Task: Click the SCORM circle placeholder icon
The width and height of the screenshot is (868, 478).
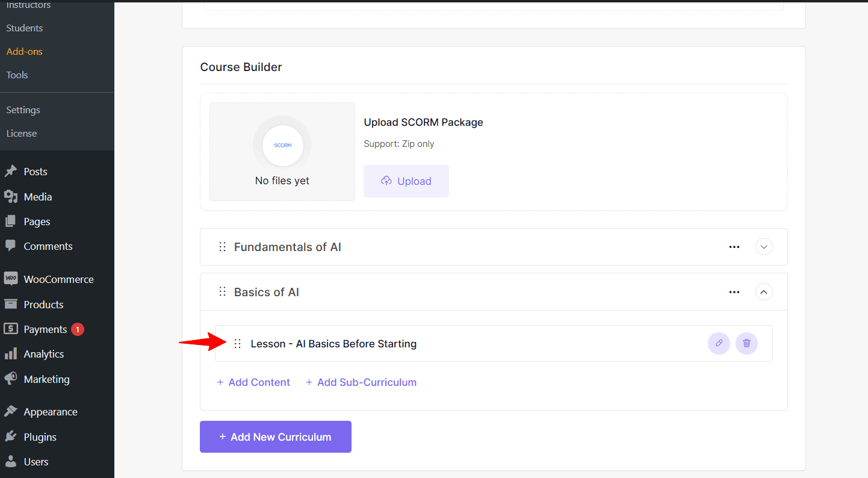Action: (282, 144)
